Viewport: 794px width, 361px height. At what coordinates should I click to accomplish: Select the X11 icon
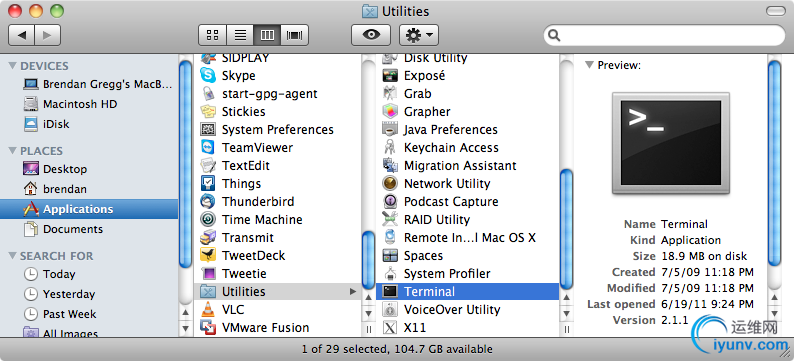(390, 328)
